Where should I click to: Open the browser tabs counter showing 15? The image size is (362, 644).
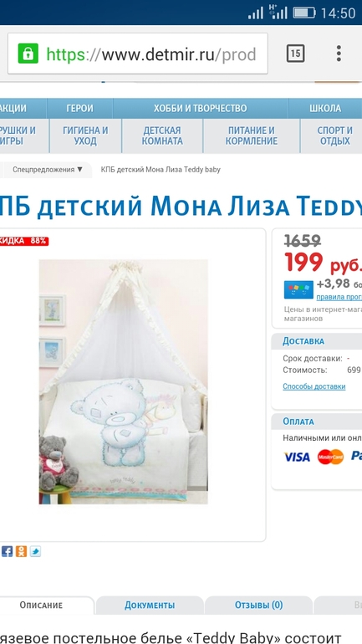point(295,54)
